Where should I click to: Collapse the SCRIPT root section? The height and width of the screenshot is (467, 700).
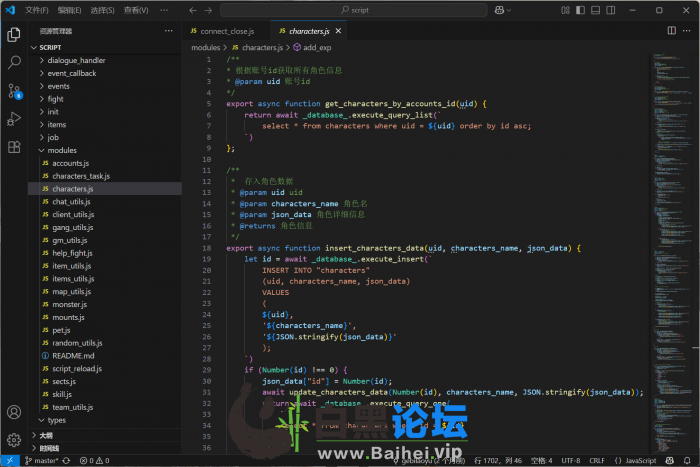pyautogui.click(x=105, y=47)
